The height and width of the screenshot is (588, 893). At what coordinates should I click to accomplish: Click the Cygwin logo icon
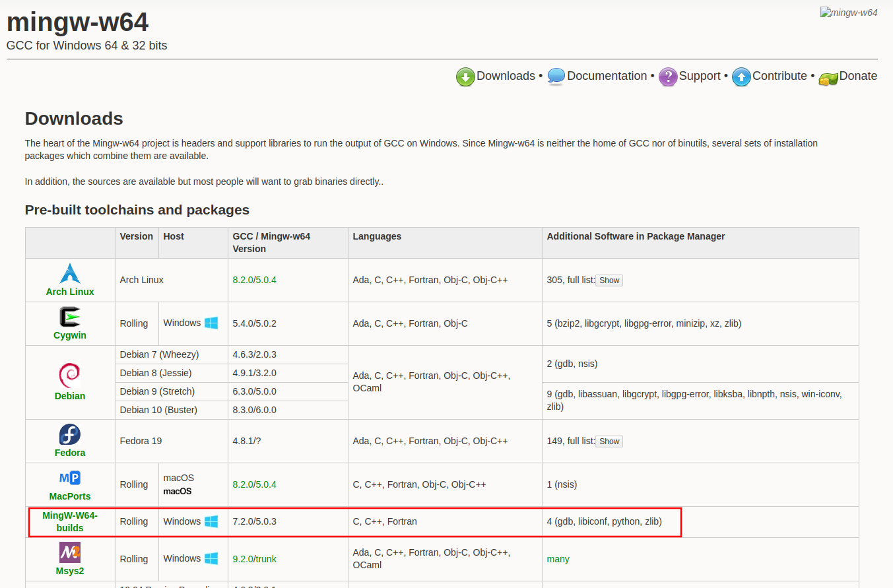click(70, 317)
